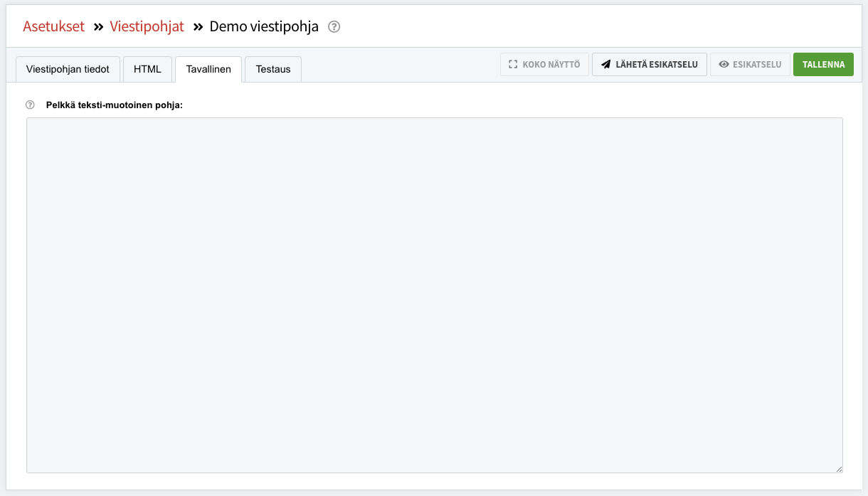
Task: Switch to Viestipohjan tiedot tab
Action: click(68, 70)
